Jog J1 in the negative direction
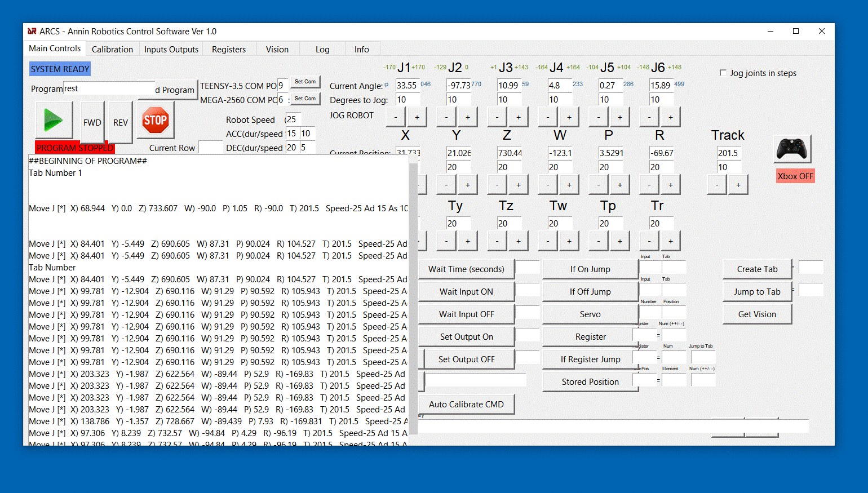Screen dimensions: 868x493 (396, 117)
